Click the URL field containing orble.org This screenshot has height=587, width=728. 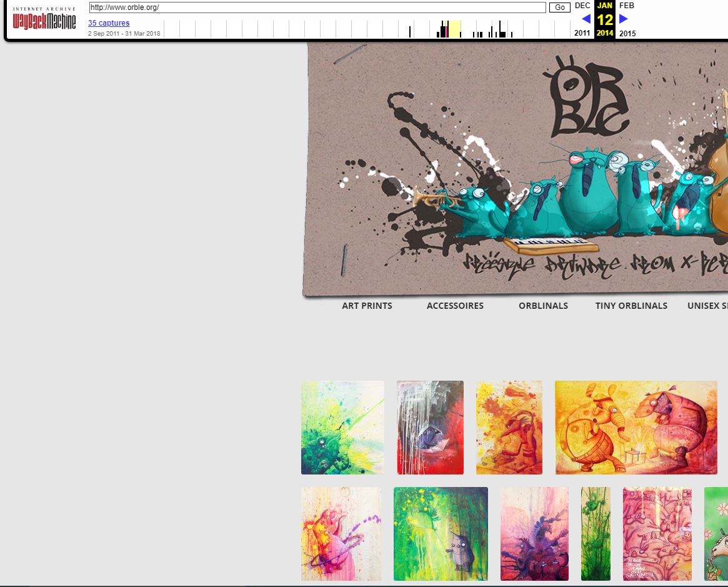[317, 8]
